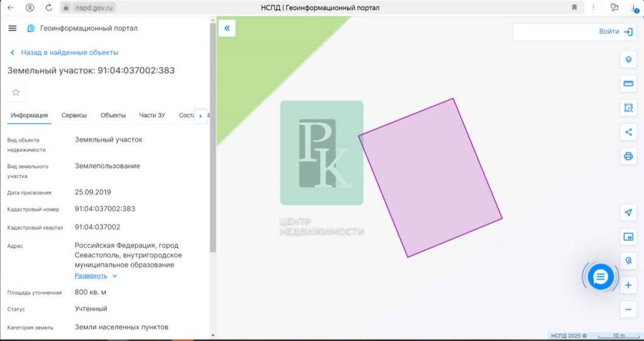
Task: Switch to the Информация tab
Action: coord(29,115)
